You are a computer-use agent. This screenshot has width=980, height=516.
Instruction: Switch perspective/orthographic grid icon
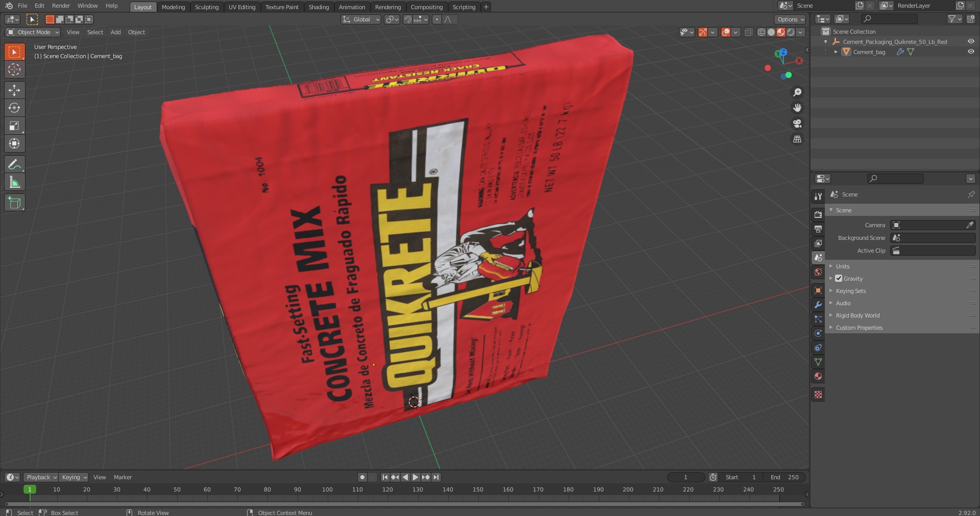point(797,139)
